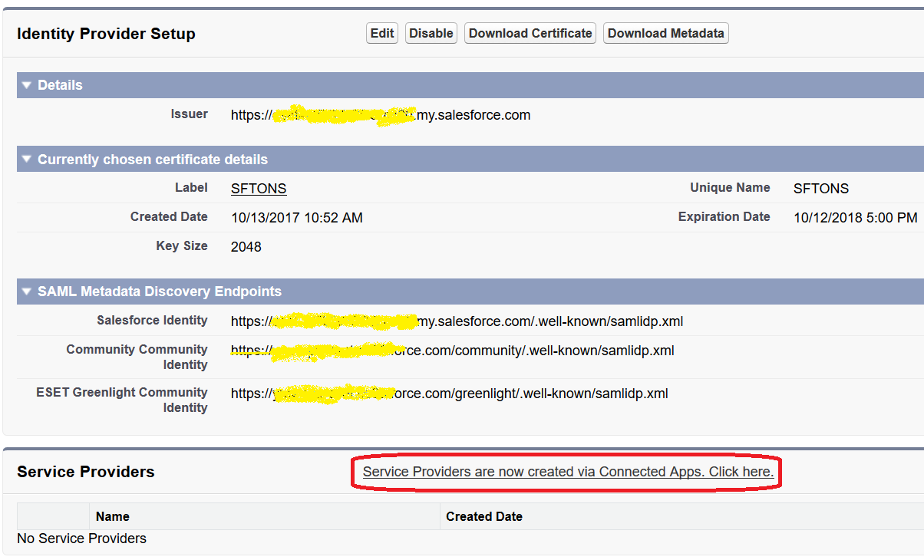Click the Download Certificate button
Image resolution: width=924 pixels, height=560 pixels.
point(530,33)
